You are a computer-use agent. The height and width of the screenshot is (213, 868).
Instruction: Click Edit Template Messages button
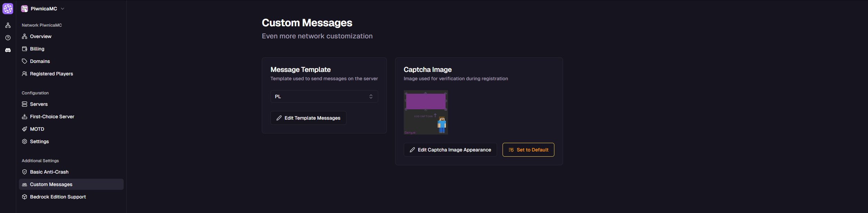(x=308, y=118)
